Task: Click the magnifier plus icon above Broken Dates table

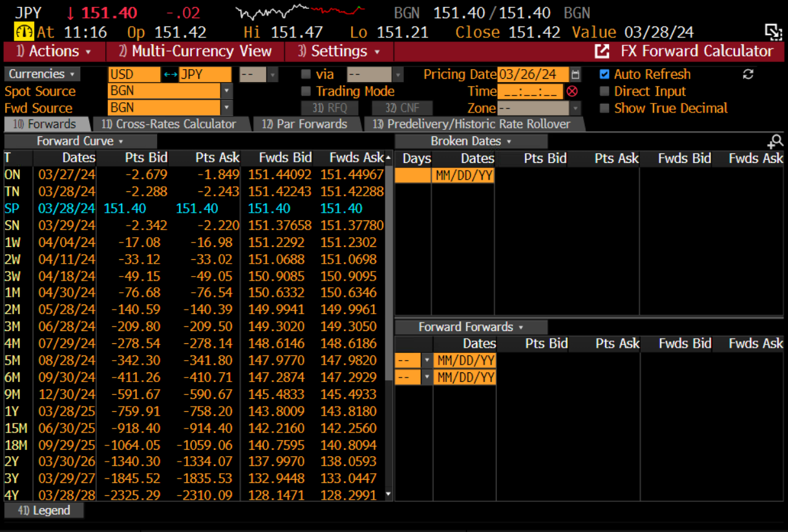Action: tap(775, 141)
